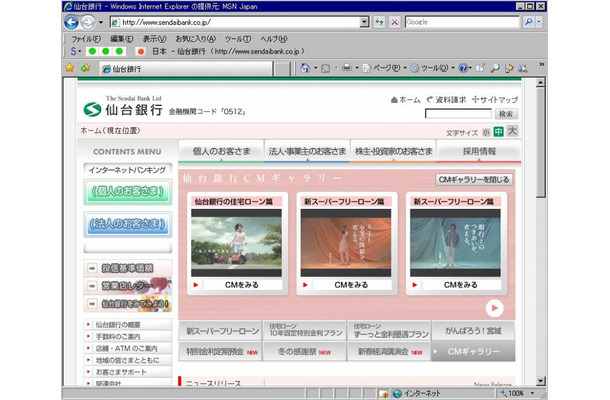Open search provider options dropdown
Viewport: 610px width, 400px height.
(x=539, y=22)
